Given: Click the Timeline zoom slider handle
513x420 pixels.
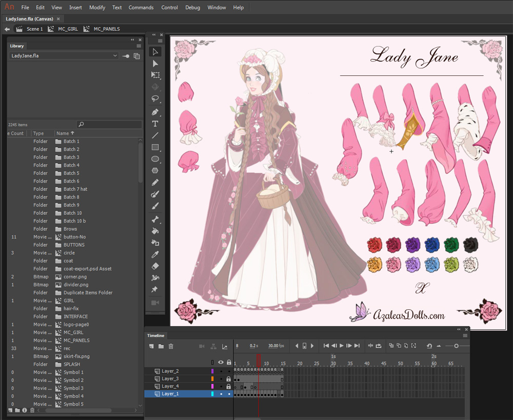Looking at the screenshot, I should coord(456,346).
